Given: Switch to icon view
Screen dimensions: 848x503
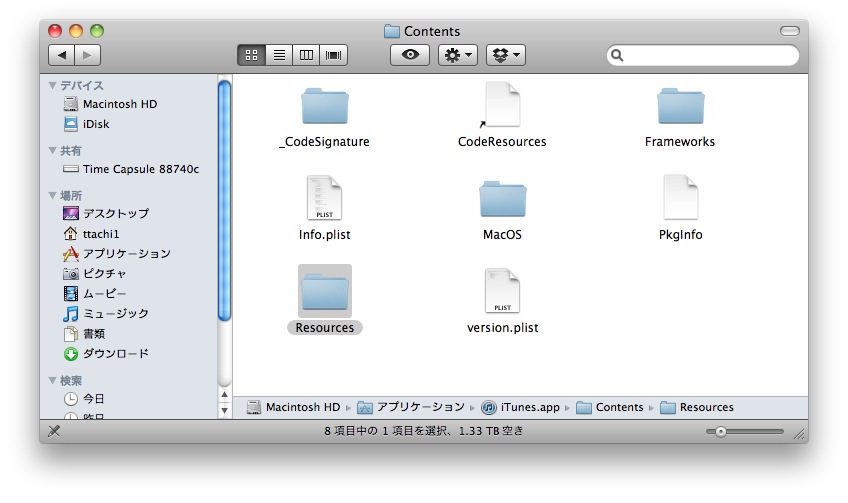Looking at the screenshot, I should pyautogui.click(x=251, y=56).
